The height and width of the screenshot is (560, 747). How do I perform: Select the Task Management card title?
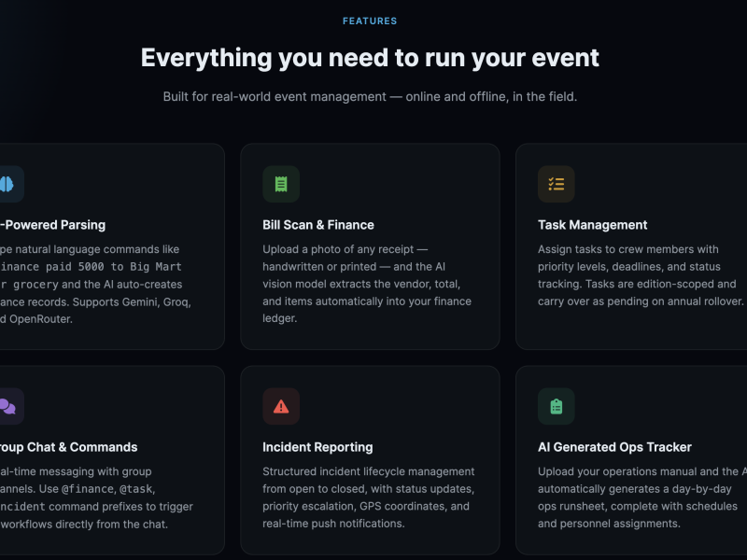(x=592, y=225)
